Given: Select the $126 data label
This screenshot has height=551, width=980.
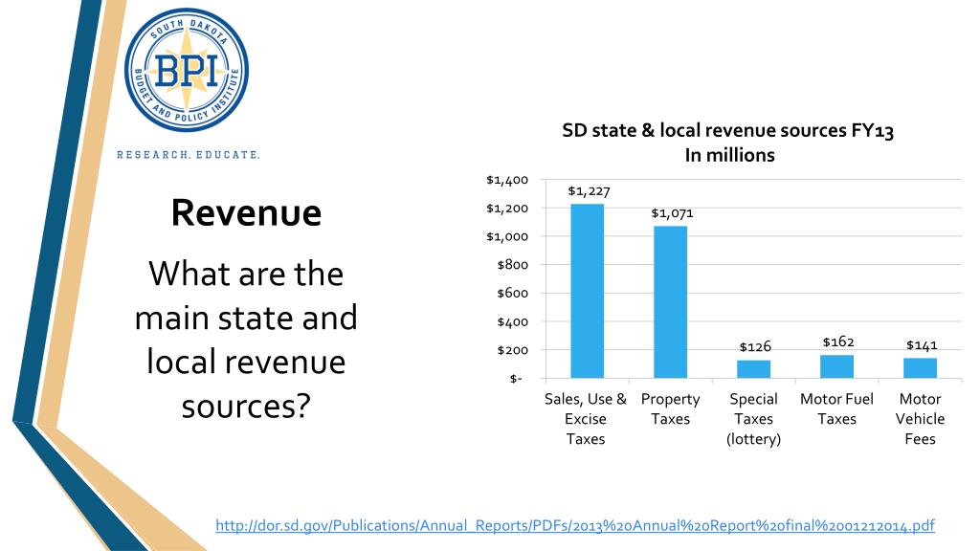Looking at the screenshot, I should click(x=755, y=346).
